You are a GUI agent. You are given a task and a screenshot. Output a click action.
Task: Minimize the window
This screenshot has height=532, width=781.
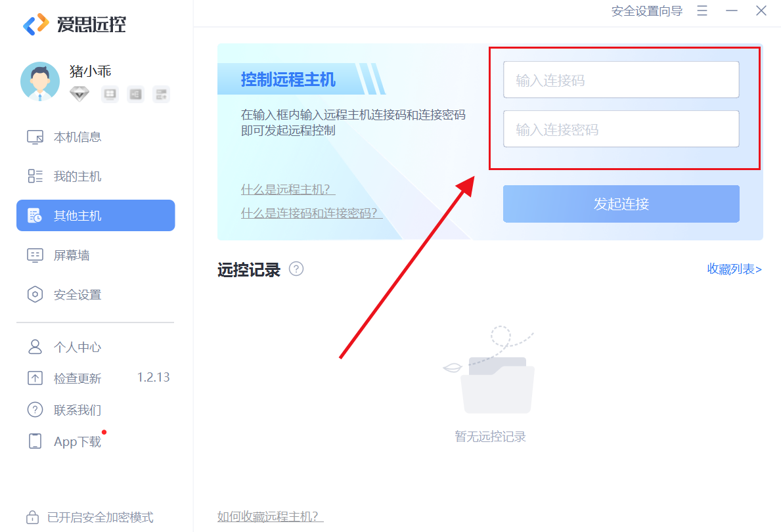(731, 11)
